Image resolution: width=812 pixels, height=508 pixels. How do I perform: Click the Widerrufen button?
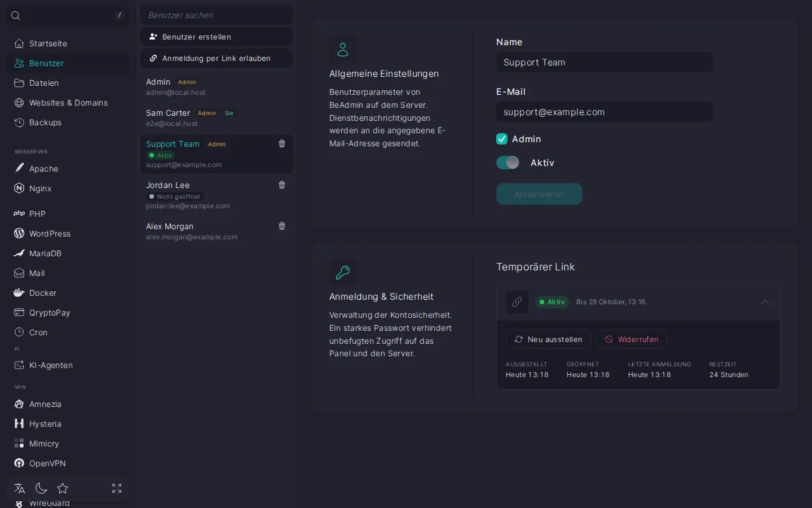(x=632, y=339)
